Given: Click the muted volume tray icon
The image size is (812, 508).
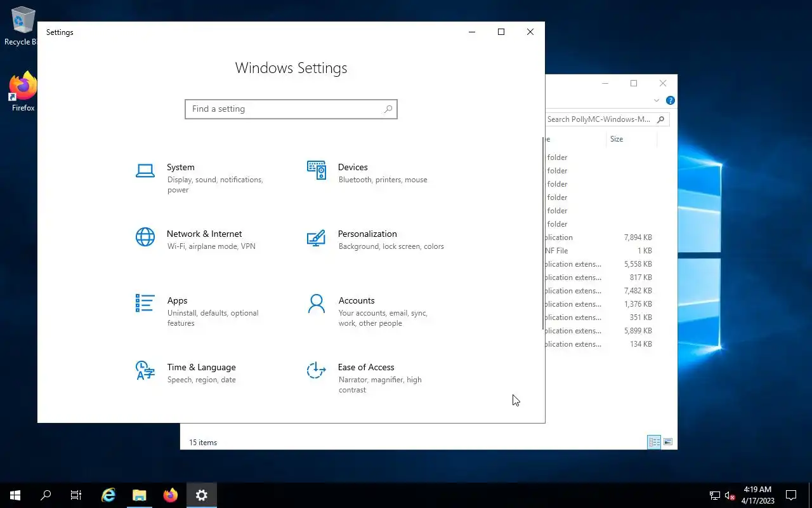Looking at the screenshot, I should pyautogui.click(x=730, y=495).
